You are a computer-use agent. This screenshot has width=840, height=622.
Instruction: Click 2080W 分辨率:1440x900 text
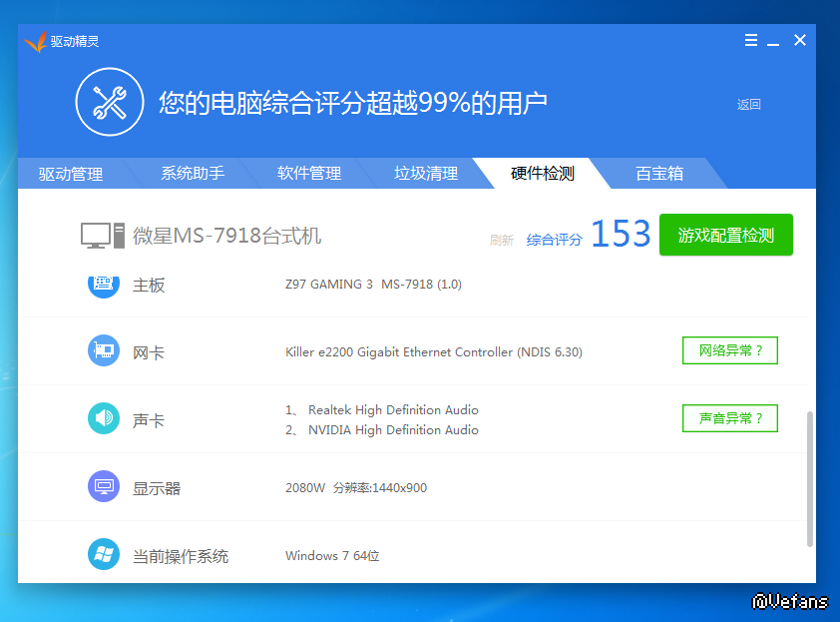[356, 488]
